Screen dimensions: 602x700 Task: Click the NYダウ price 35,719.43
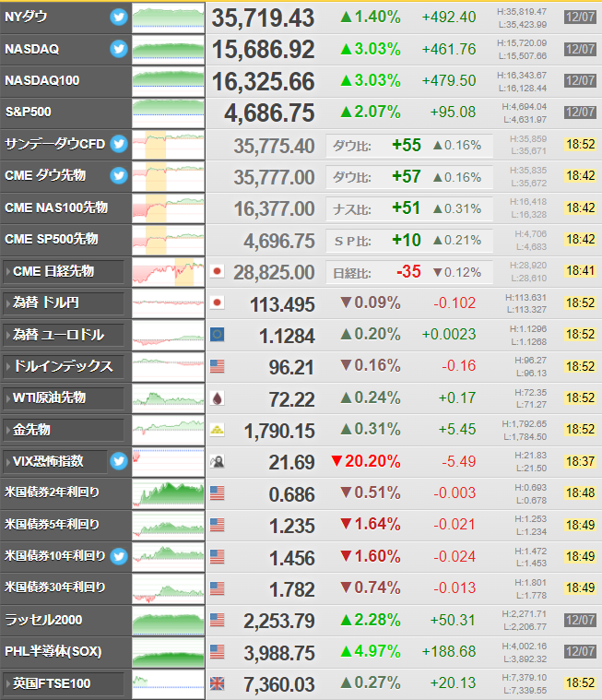pos(263,18)
